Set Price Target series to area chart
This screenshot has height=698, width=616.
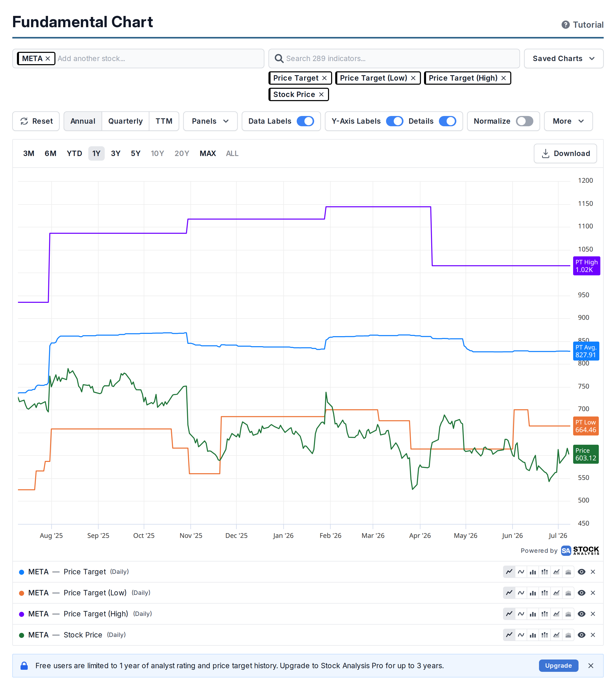[556, 572]
